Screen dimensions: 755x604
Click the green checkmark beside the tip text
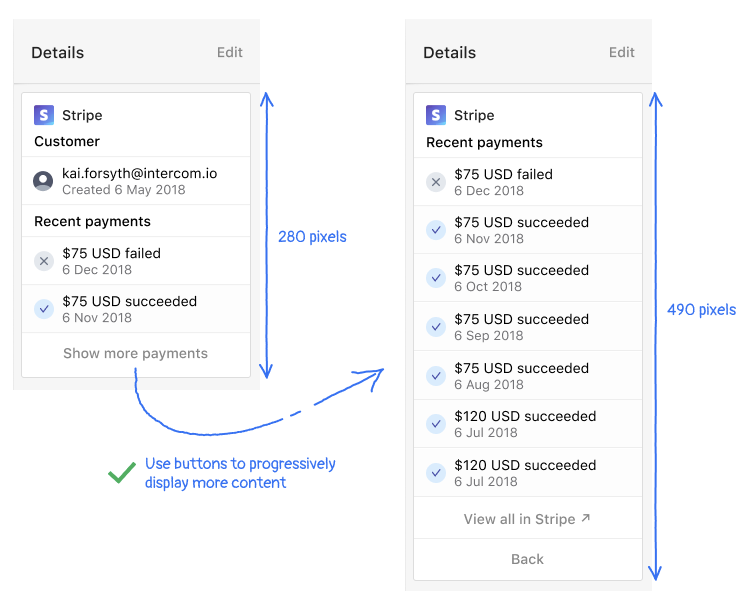[x=122, y=473]
